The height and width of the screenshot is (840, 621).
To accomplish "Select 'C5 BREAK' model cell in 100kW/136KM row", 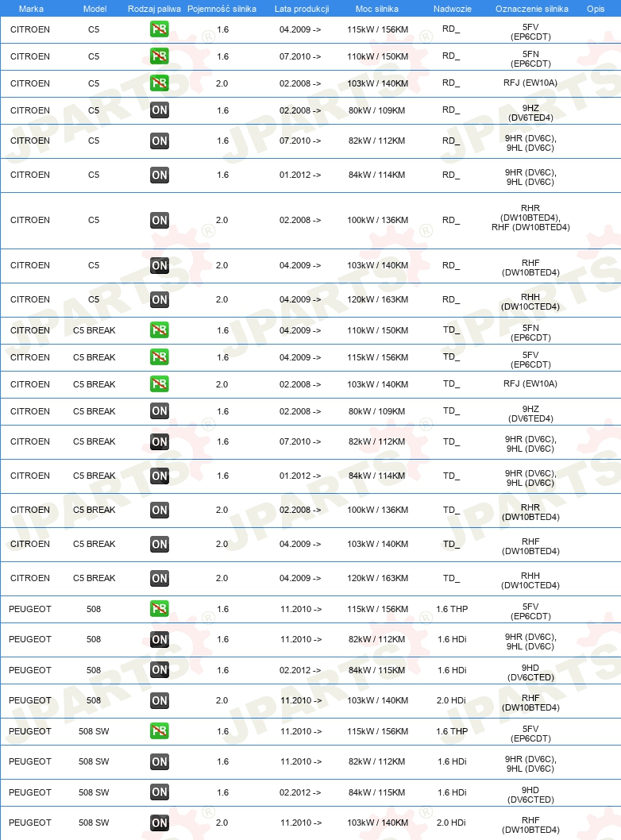I will pyautogui.click(x=94, y=510).
